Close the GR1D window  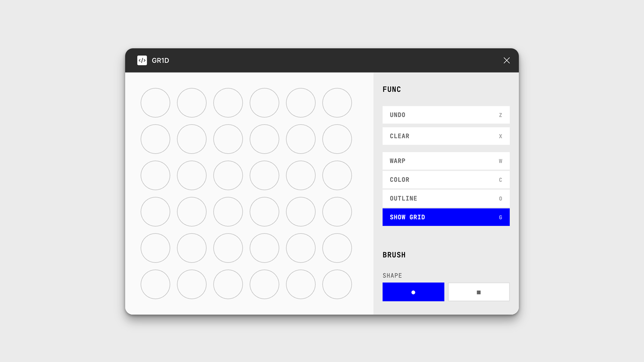[506, 60]
